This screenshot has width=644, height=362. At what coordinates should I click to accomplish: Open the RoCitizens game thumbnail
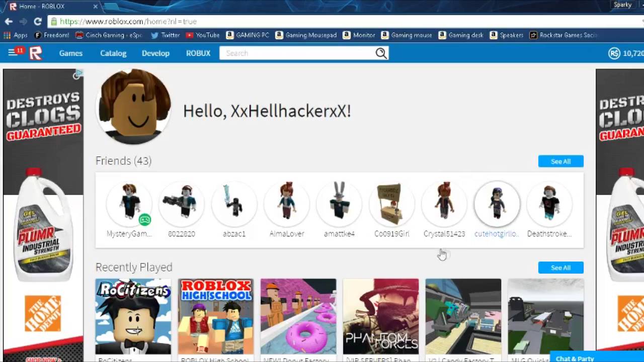click(133, 317)
